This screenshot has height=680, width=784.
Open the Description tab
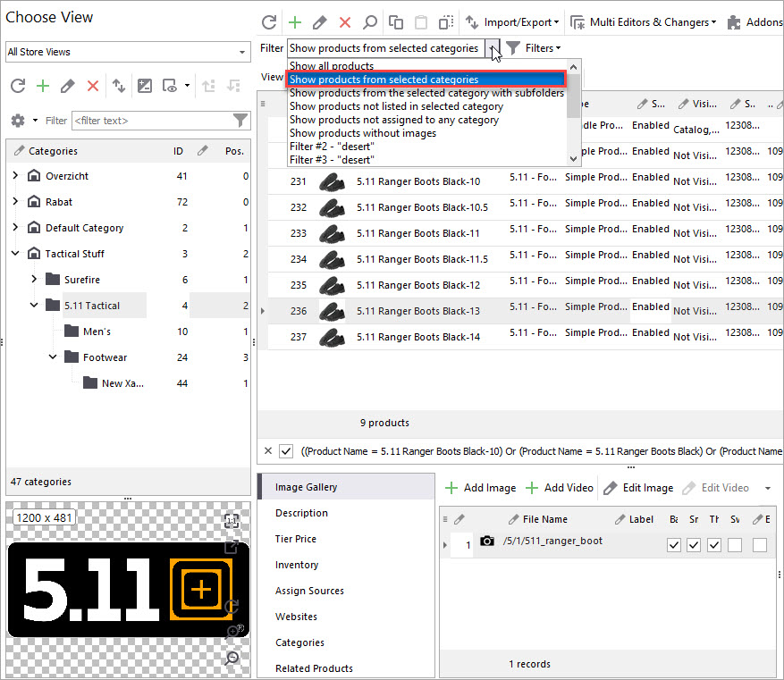click(301, 513)
